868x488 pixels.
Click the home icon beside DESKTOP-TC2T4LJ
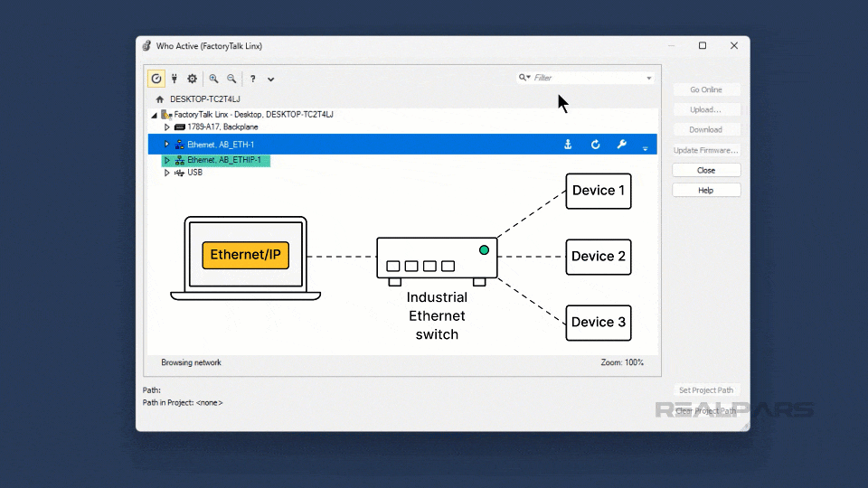(x=160, y=99)
